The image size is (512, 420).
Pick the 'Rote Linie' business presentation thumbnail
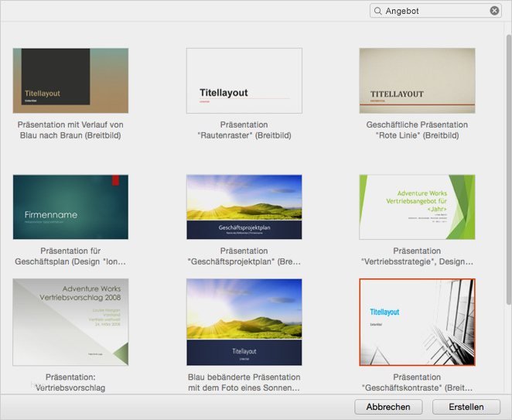417,80
